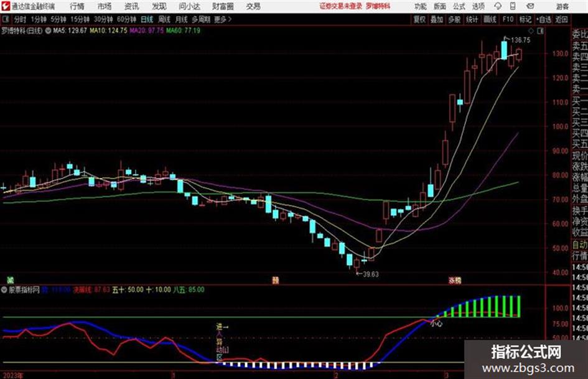This screenshot has width=588, height=379.
Task: Select the 月线 monthly period tab
Action: pos(182,19)
